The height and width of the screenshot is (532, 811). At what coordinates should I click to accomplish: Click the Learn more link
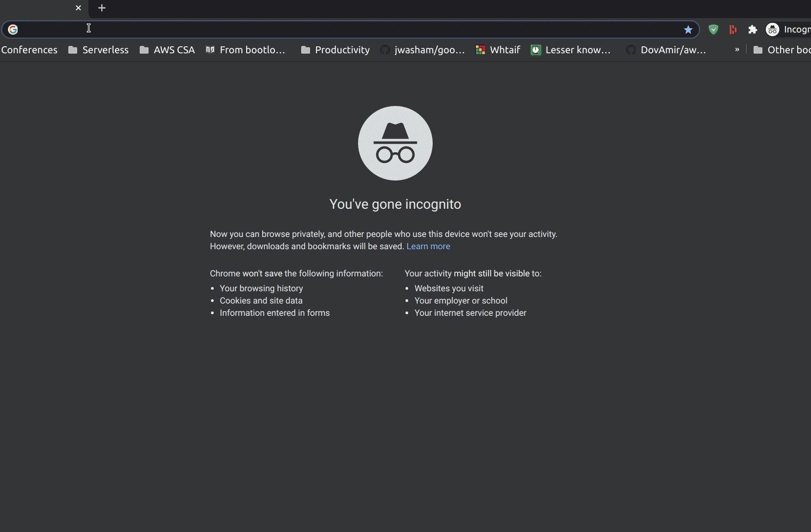(428, 247)
